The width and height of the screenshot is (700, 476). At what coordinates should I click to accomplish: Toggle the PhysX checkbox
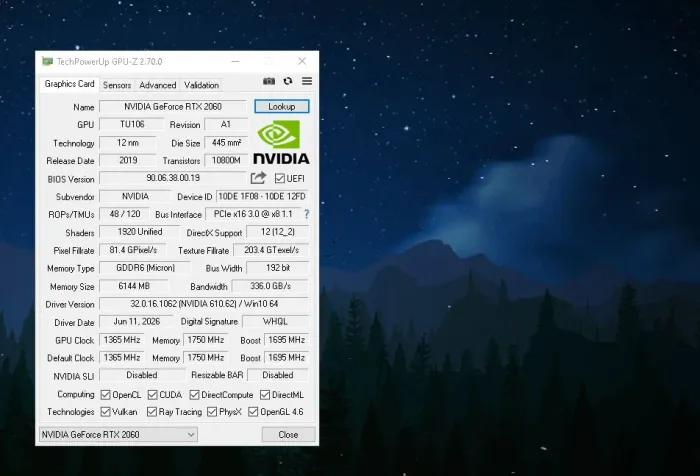coord(212,412)
